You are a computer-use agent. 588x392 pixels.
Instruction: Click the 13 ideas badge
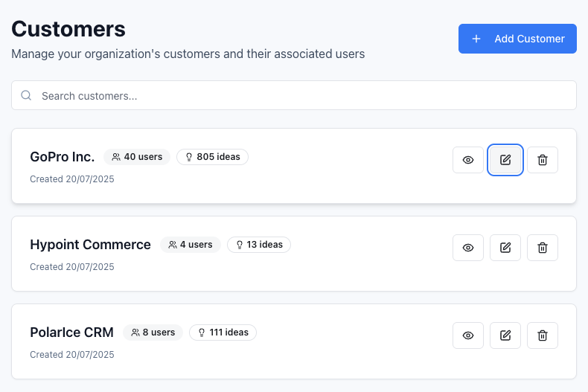[x=259, y=245]
